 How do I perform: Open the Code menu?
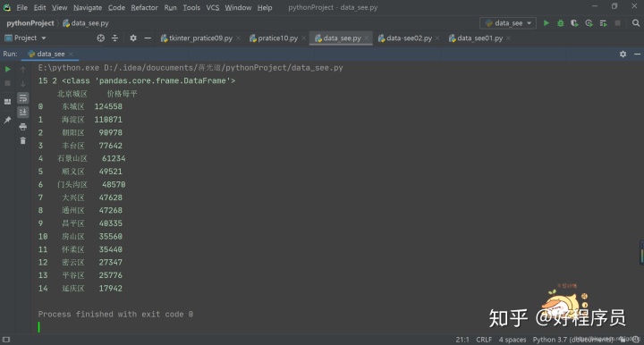(116, 7)
